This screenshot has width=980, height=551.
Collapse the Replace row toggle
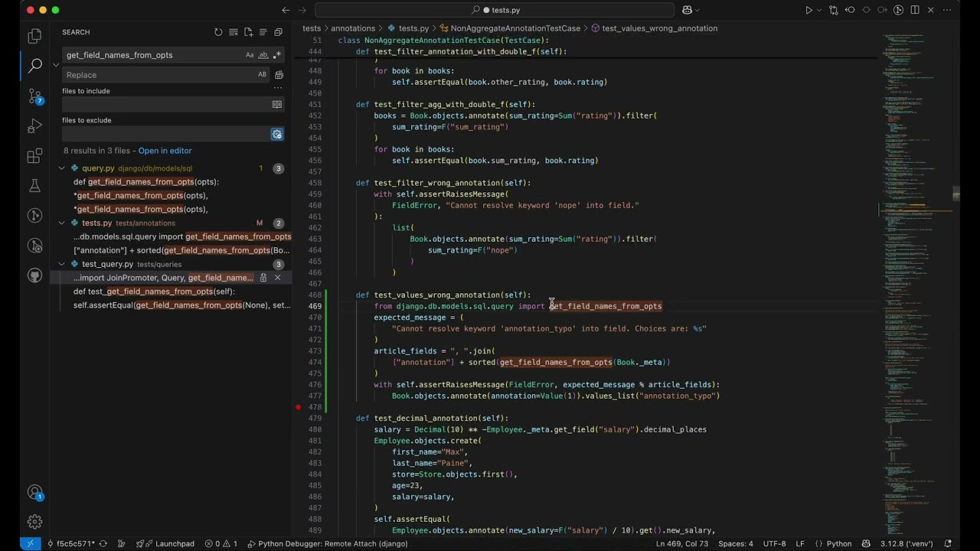[x=56, y=65]
